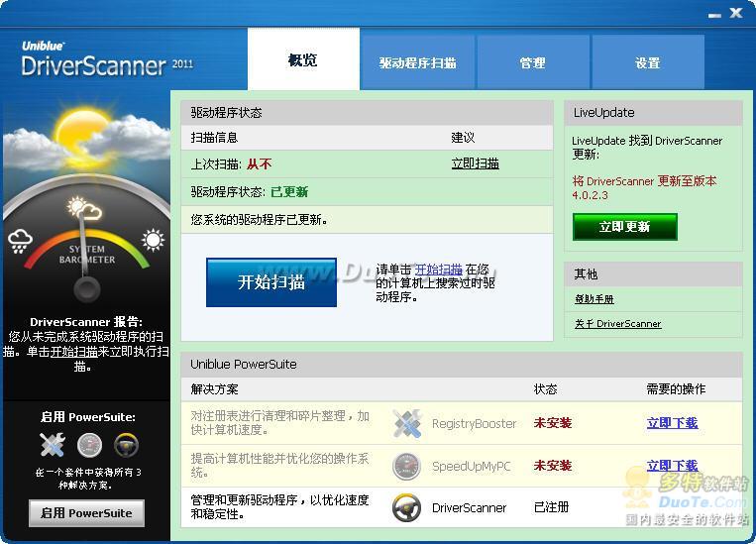Click the green 立即更新 button
The width and height of the screenshot is (756, 544).
[x=625, y=227]
